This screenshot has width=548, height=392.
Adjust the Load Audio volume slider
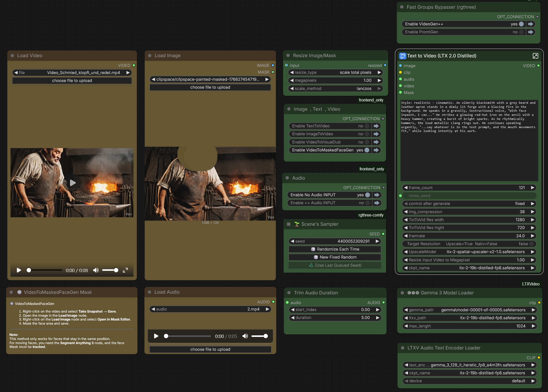click(260, 336)
